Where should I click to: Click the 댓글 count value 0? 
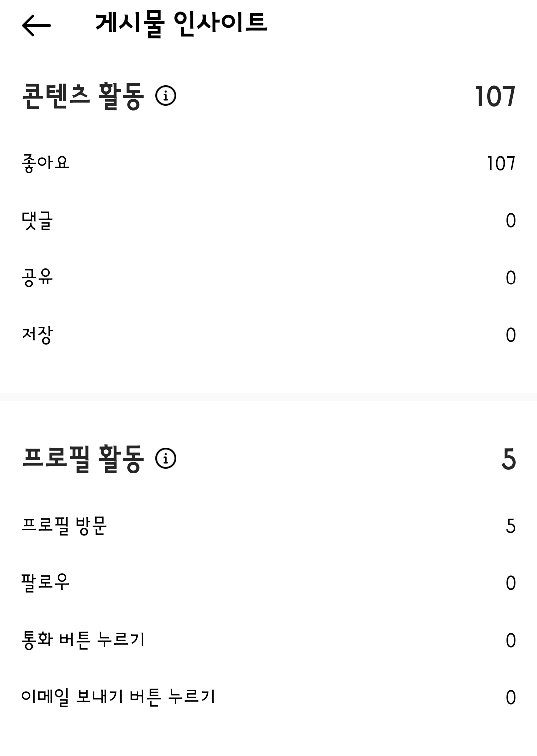pos(511,221)
